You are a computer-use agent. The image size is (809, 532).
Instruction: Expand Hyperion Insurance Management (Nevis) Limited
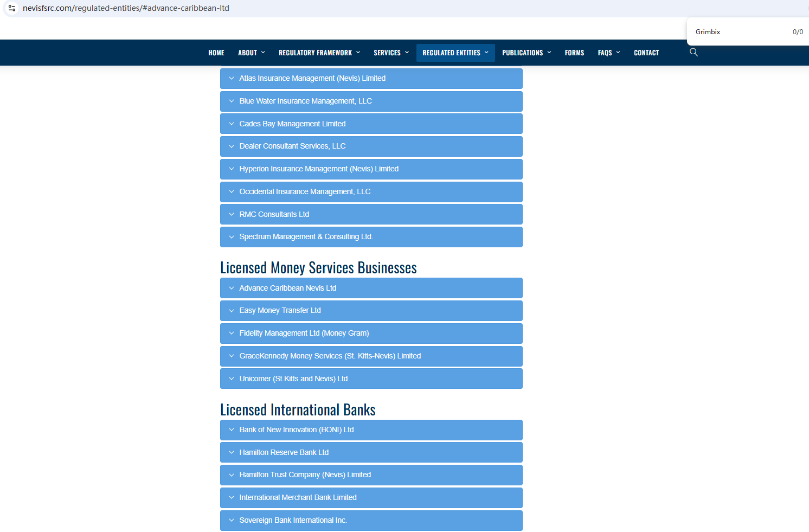point(371,169)
